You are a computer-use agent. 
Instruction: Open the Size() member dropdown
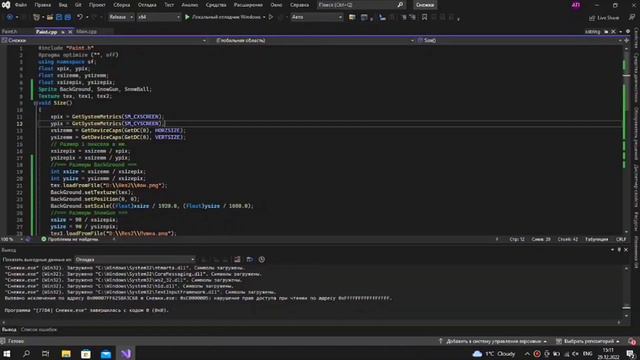coord(519,40)
